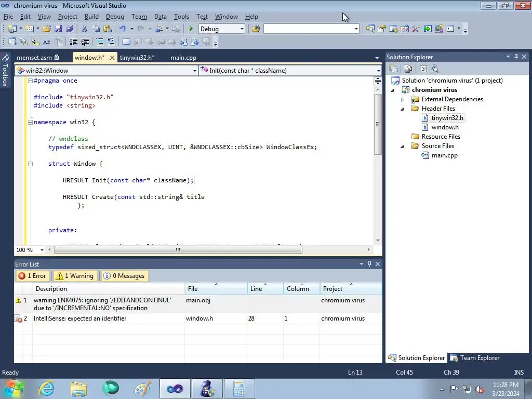Collapse the namespace win32 code block

coord(30,122)
